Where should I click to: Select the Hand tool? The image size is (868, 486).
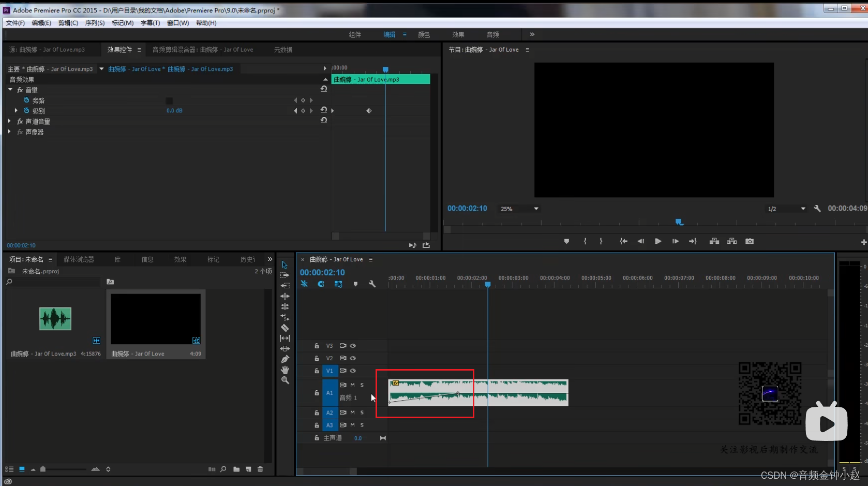click(x=285, y=370)
